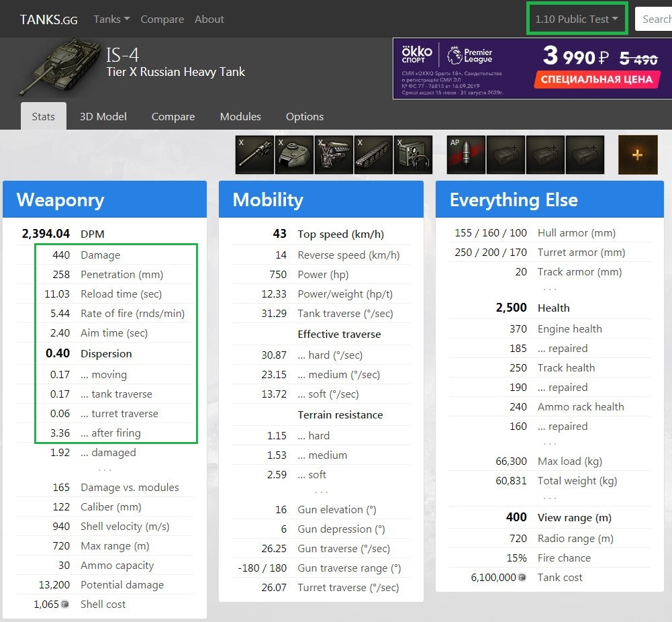
Task: Click the last empty equipment slot
Action: pyautogui.click(x=585, y=155)
